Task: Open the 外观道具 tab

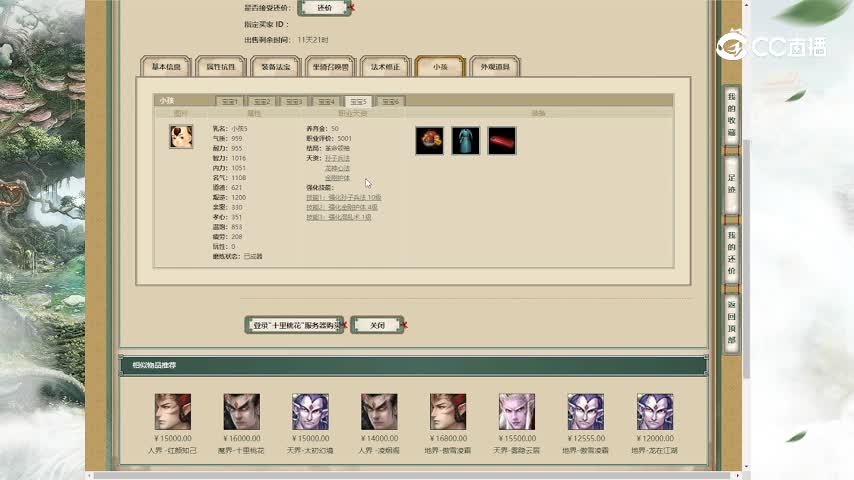Action: click(495, 66)
